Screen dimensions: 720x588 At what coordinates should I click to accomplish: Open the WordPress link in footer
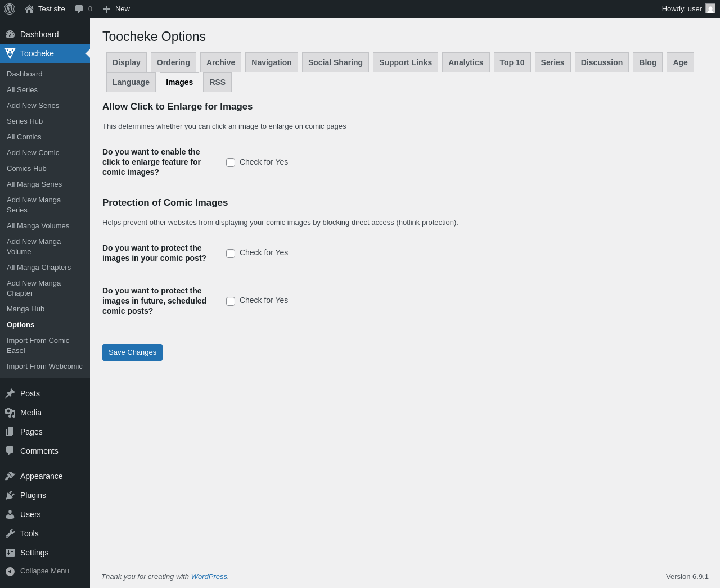click(209, 577)
